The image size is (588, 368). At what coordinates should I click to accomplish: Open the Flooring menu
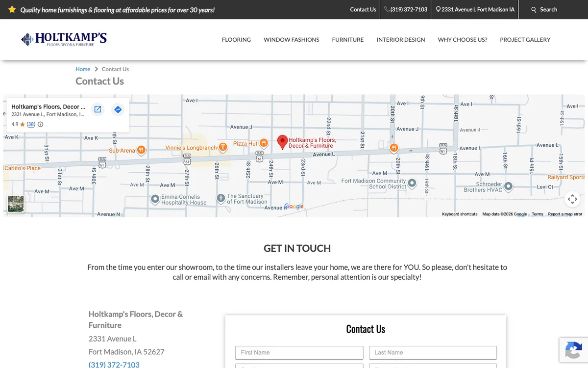(236, 40)
